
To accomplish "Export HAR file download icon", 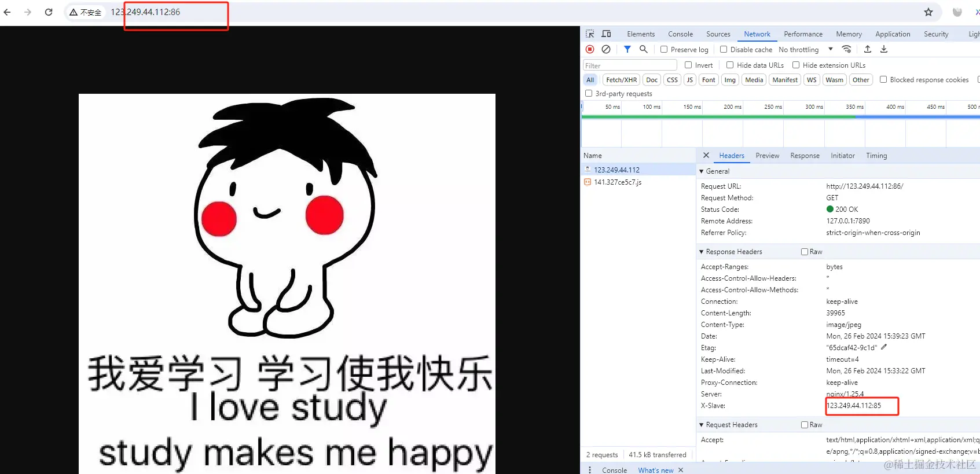I will tap(884, 49).
